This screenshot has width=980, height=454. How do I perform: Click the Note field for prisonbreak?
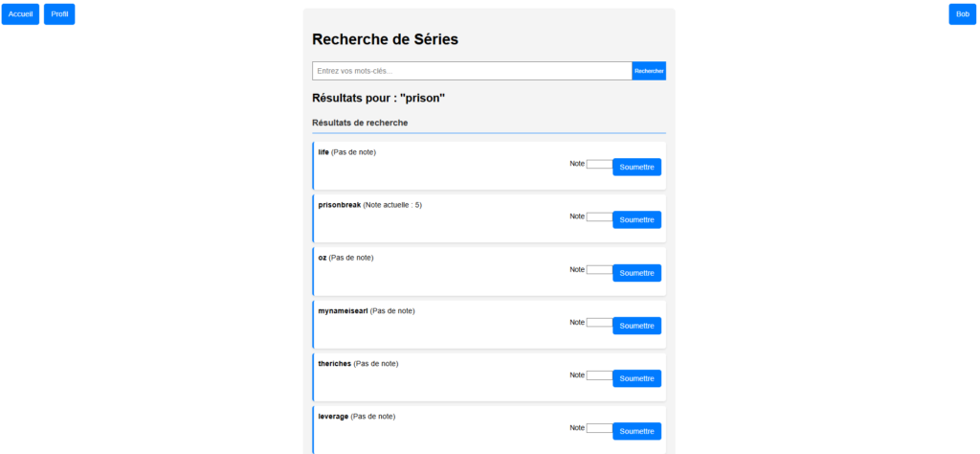[x=599, y=216]
